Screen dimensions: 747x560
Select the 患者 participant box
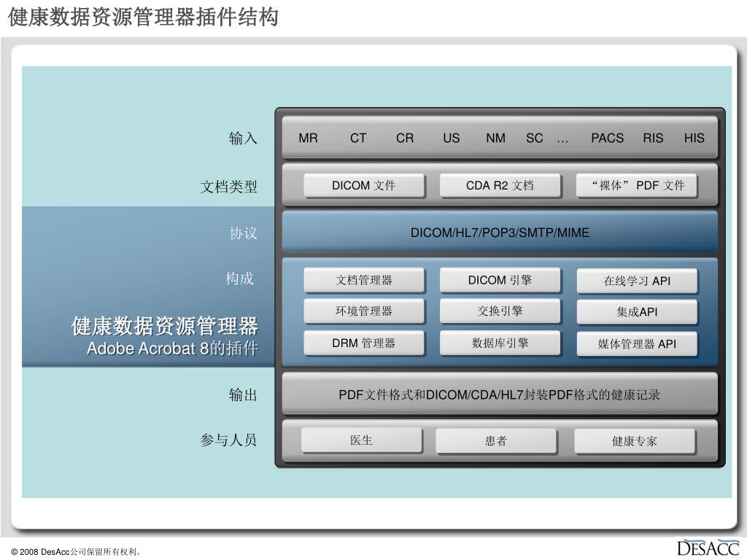(x=496, y=441)
